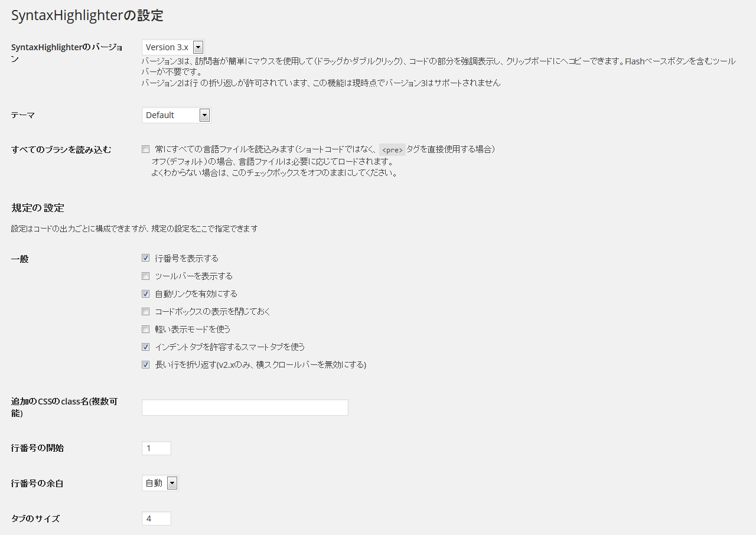Click the 行番号の開始 row label
The height and width of the screenshot is (535, 756).
(37, 448)
